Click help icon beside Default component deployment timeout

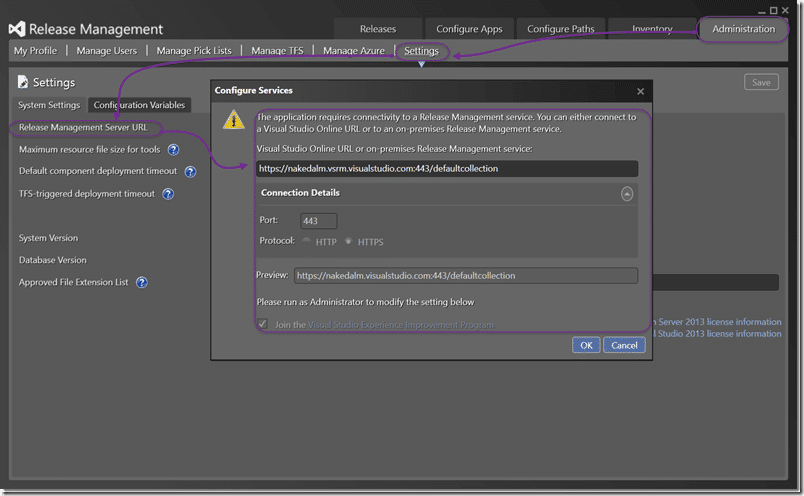[x=190, y=172]
